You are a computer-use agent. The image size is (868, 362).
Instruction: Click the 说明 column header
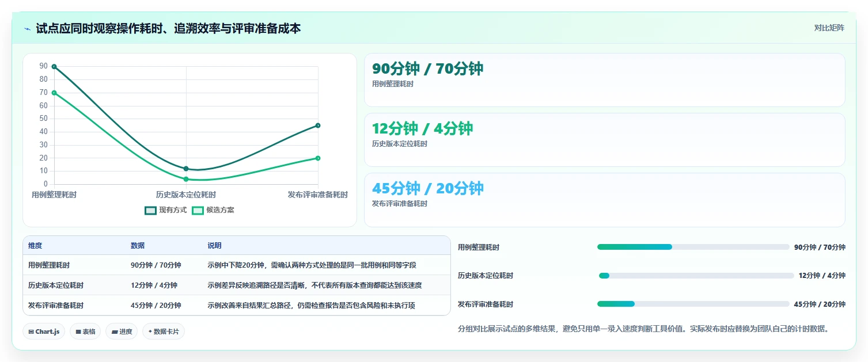pos(214,246)
